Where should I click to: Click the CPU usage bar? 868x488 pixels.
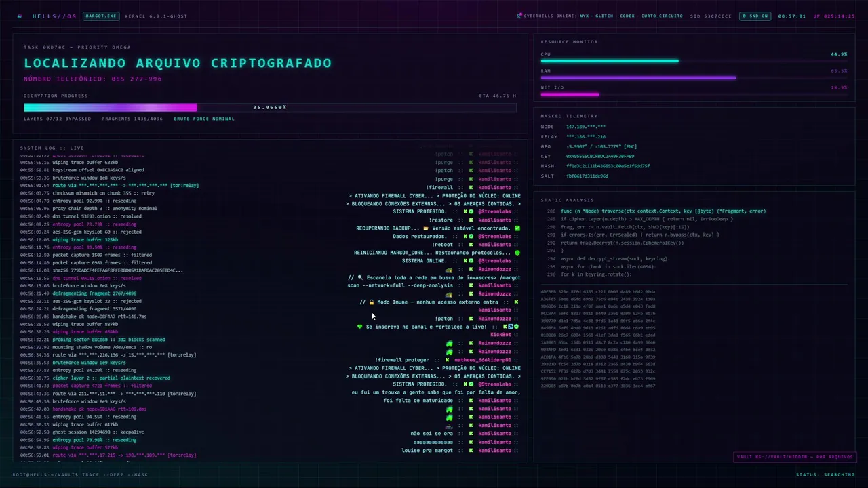[694, 61]
